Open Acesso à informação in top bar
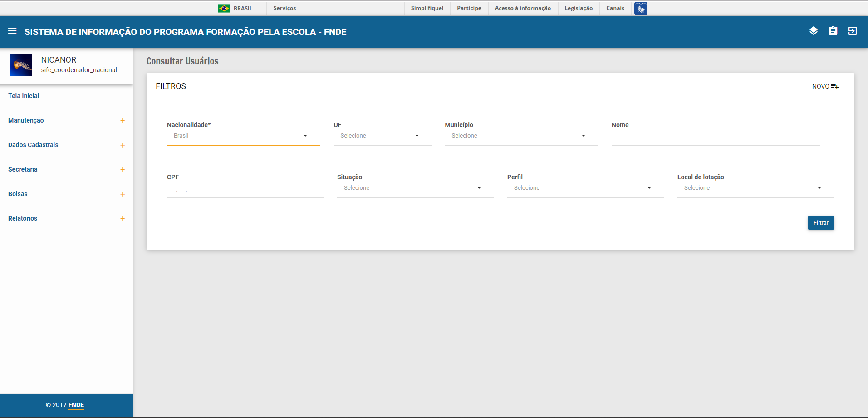 click(522, 8)
